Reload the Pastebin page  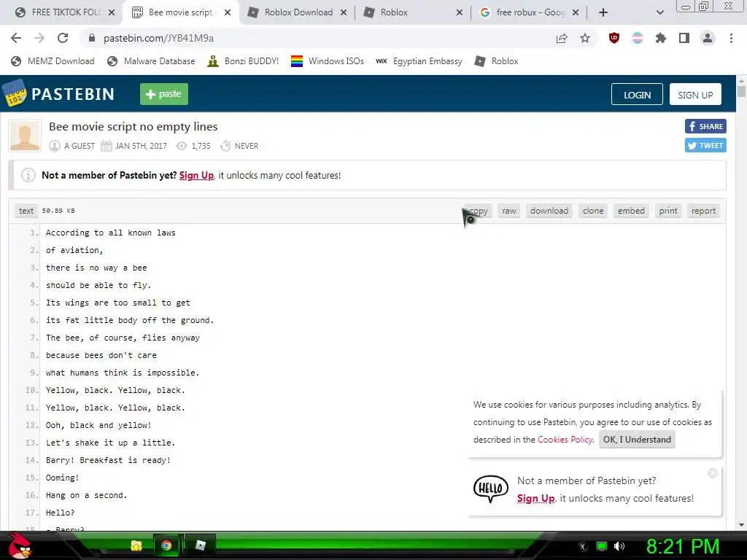point(63,38)
